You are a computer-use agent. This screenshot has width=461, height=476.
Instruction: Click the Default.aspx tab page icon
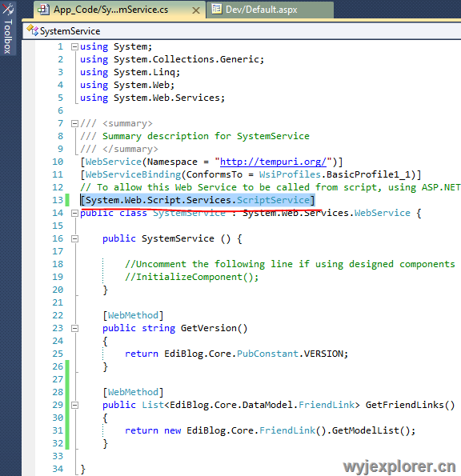(216, 9)
